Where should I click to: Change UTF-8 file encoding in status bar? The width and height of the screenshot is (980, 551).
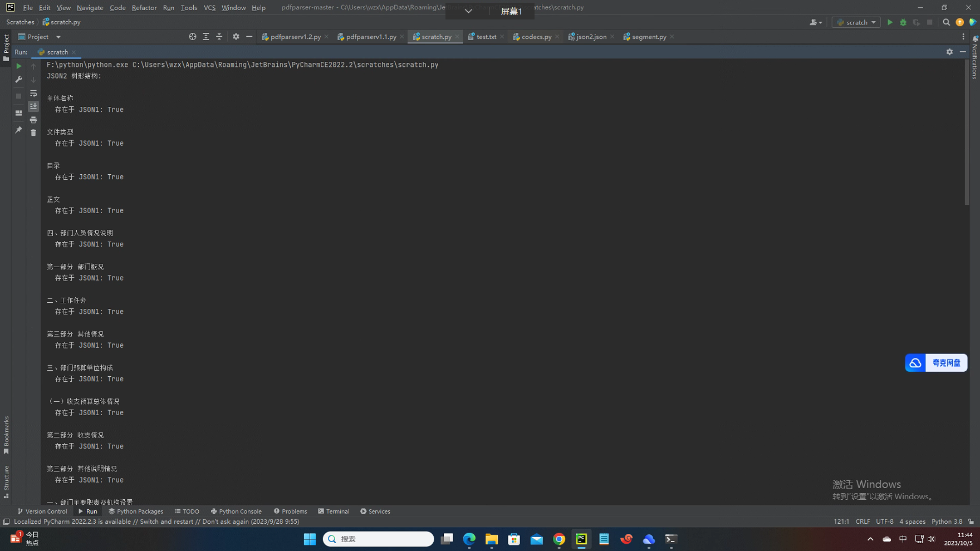(x=884, y=522)
